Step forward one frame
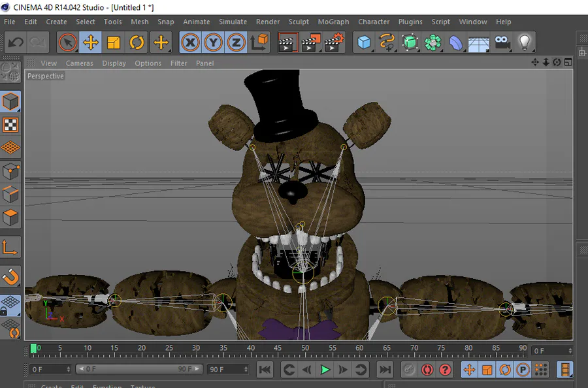This screenshot has width=588, height=388. (343, 370)
